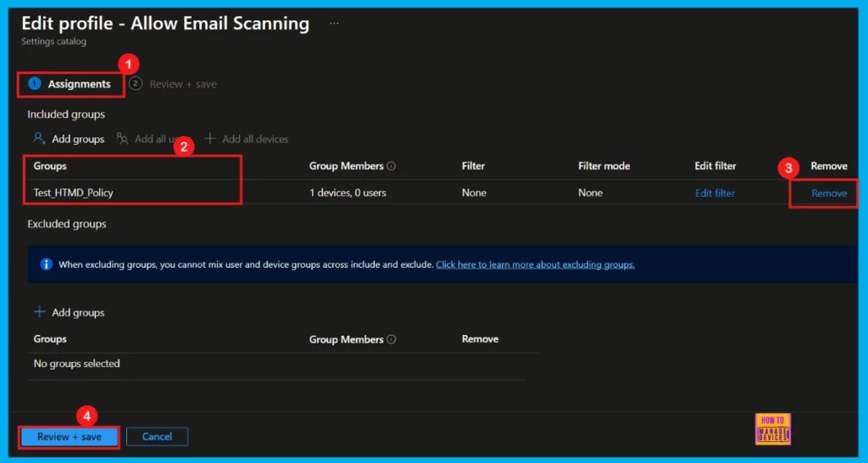
Task: Remove the Test_HTMD_Policy group
Action: 829,193
